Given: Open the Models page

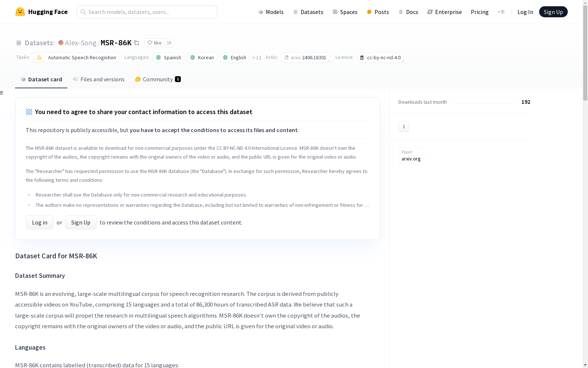Looking at the screenshot, I should 271,12.
